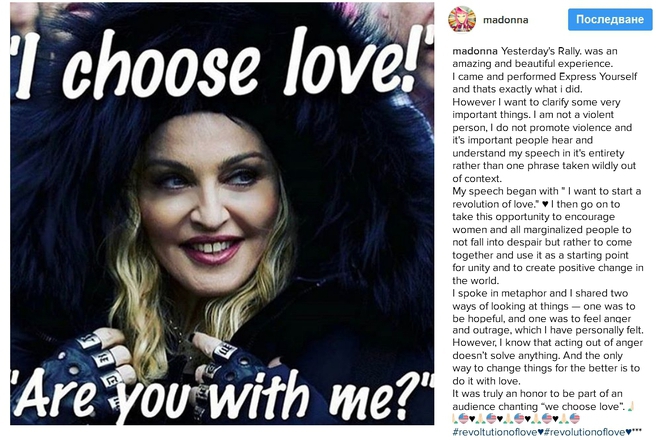Click the praying hands emoji after 'we choose love'
Image resolution: width=660 pixels, height=440 pixels.
tap(631, 406)
